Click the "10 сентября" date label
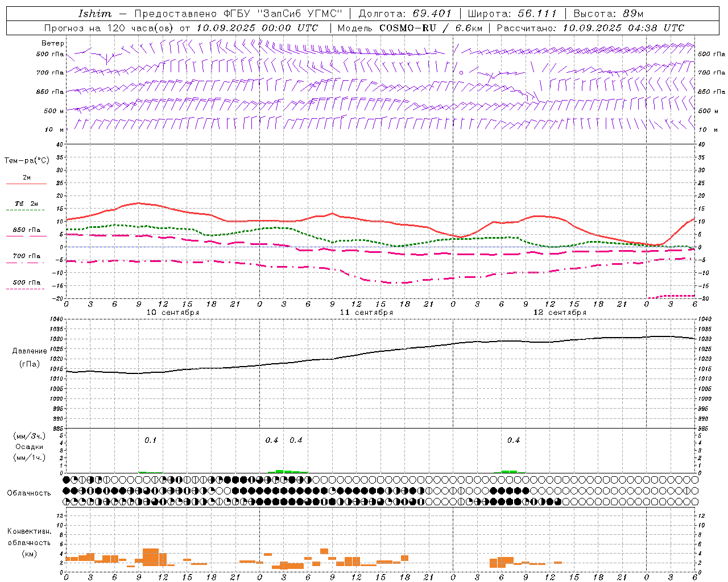Screen dimensions: 728x582 (173, 313)
